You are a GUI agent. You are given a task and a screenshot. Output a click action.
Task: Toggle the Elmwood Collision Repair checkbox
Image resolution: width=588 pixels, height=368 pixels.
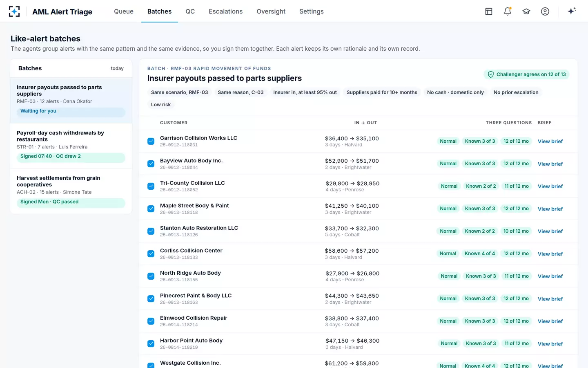[x=151, y=321]
